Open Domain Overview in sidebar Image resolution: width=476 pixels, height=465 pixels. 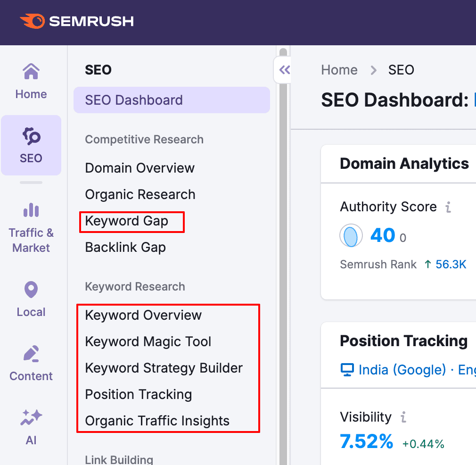point(140,168)
